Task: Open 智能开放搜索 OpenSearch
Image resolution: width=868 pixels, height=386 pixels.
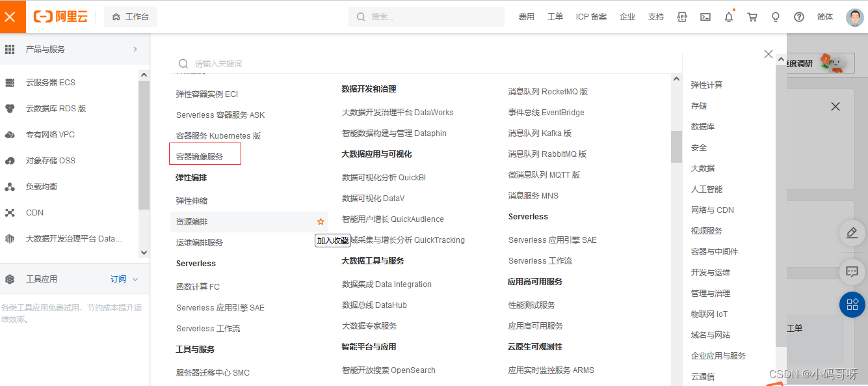Action: pyautogui.click(x=389, y=370)
